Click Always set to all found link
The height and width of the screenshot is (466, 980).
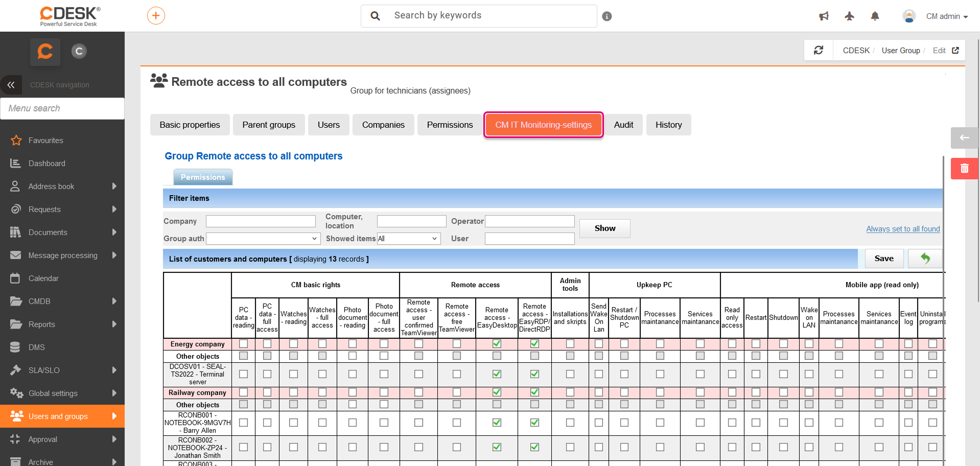pos(903,229)
